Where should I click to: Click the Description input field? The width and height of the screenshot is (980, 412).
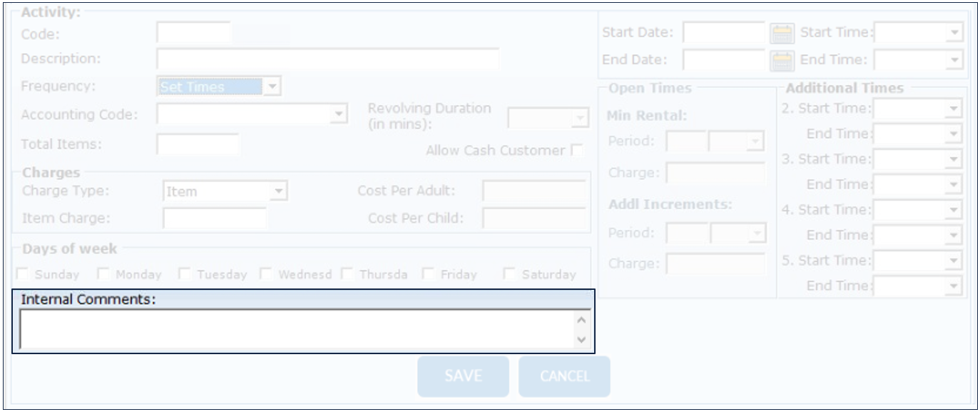[x=327, y=59]
